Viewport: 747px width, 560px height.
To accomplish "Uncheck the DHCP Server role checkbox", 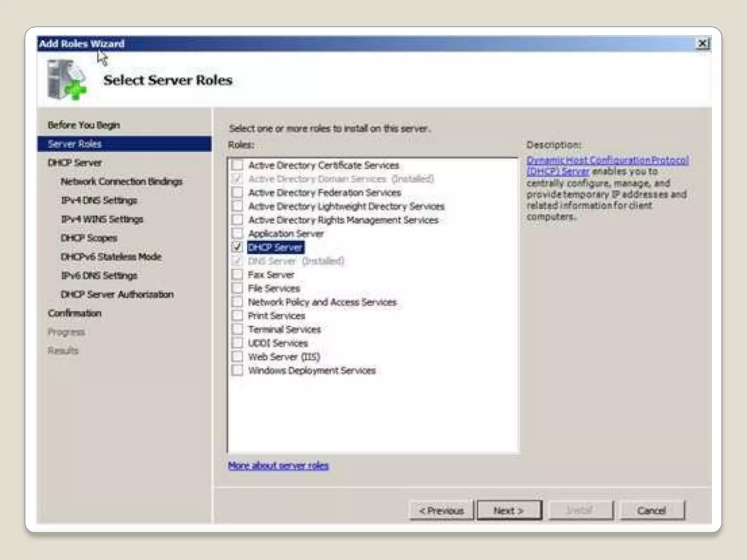I will pos(237,247).
